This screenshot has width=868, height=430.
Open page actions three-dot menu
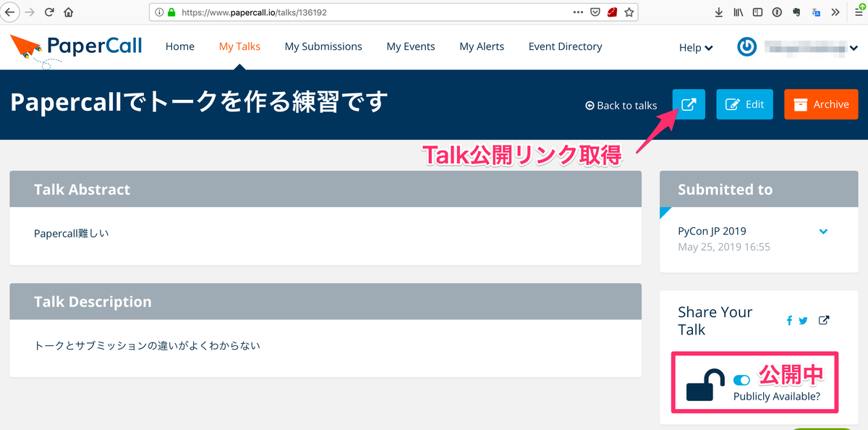tap(578, 12)
